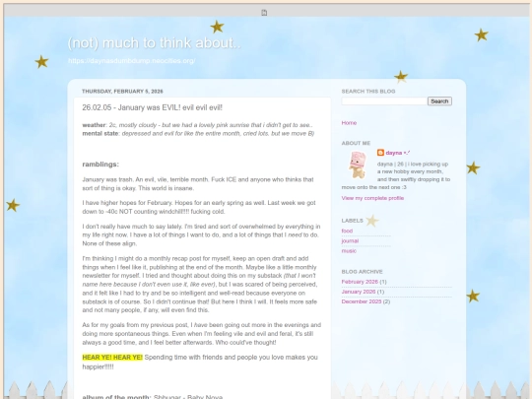Click the 'ramblings:' heading
This screenshot has height=399, width=532.
(100, 165)
